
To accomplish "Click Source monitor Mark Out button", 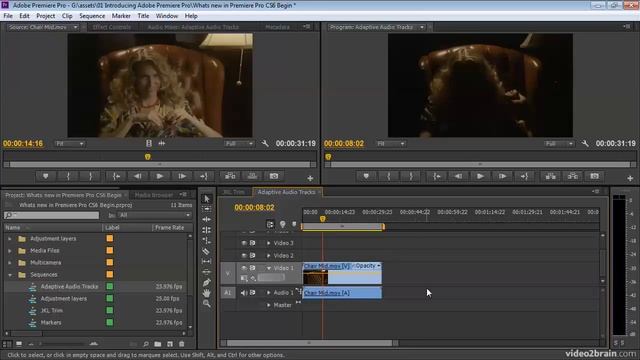I will pyautogui.click(x=91, y=176).
